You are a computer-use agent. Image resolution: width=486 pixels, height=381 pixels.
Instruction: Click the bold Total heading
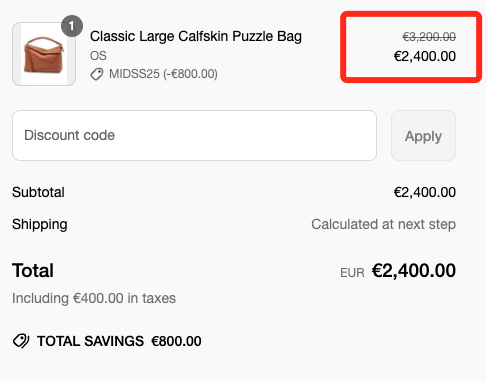(x=33, y=270)
